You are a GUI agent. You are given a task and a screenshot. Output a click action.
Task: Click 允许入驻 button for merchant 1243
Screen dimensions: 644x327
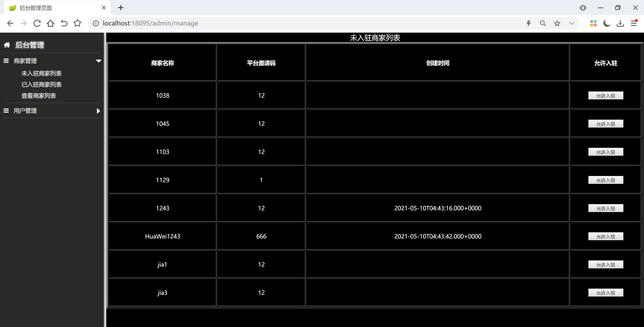coord(606,208)
